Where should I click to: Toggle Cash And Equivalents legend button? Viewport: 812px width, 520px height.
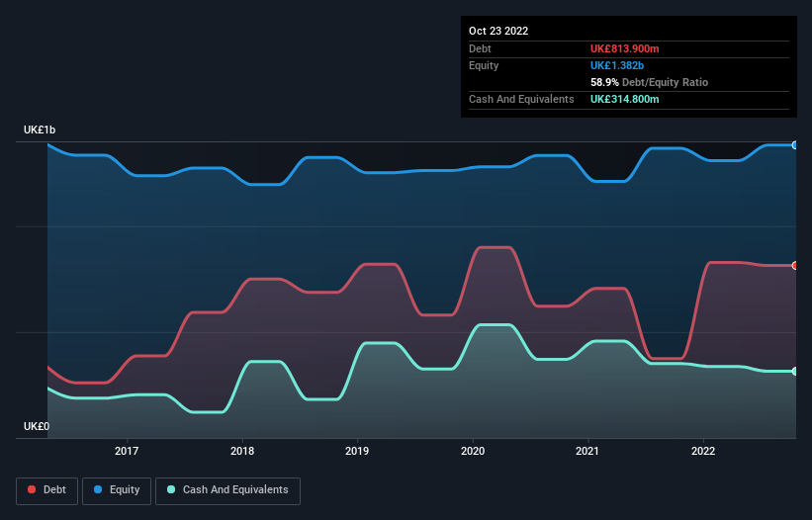(227, 490)
